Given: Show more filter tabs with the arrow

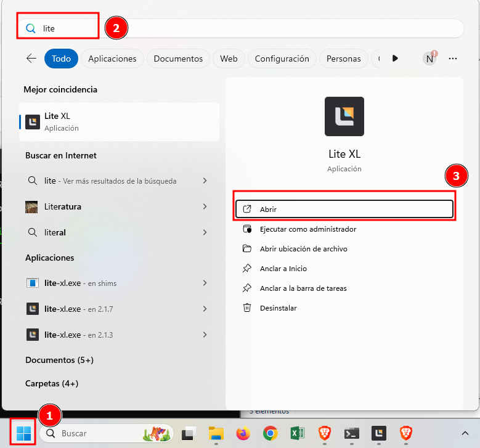Looking at the screenshot, I should point(395,59).
